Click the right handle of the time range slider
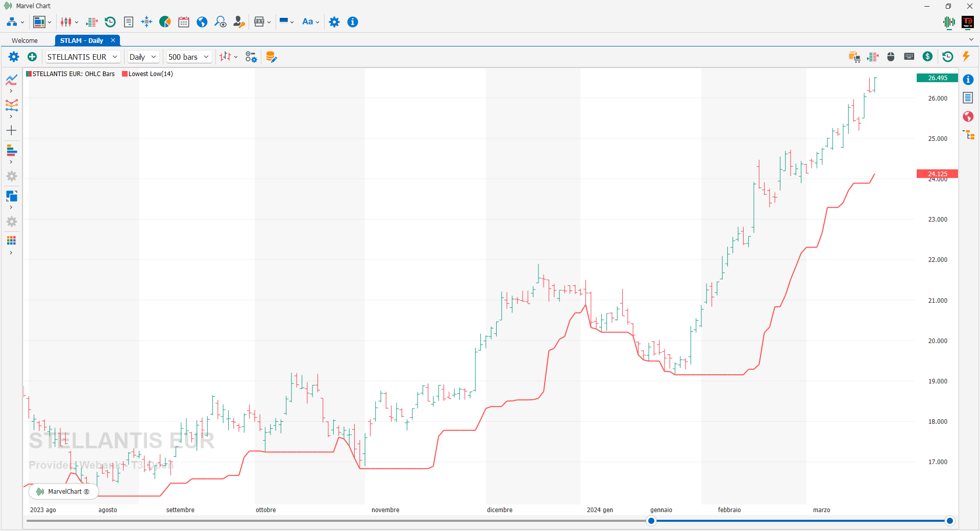Screen dimensions: 980x531 click(950, 521)
